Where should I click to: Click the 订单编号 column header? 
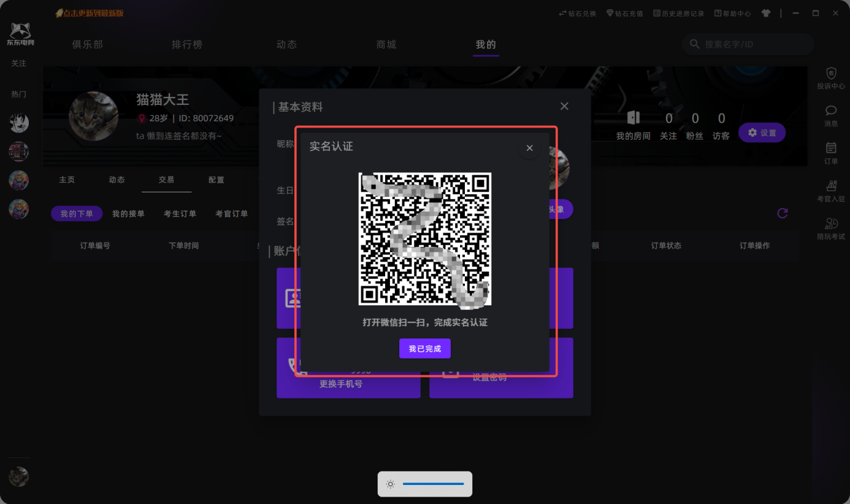[95, 245]
